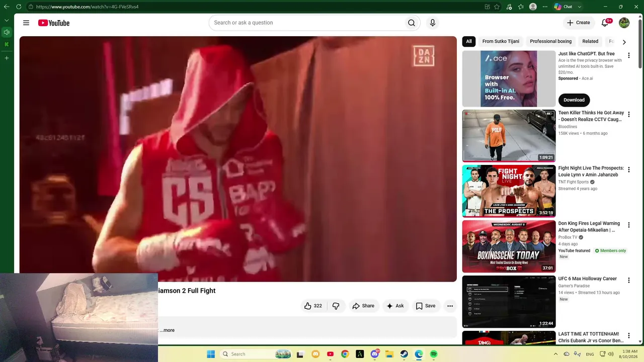This screenshot has height=362, width=644.
Task: Open Steam from the taskbar
Action: click(404, 354)
